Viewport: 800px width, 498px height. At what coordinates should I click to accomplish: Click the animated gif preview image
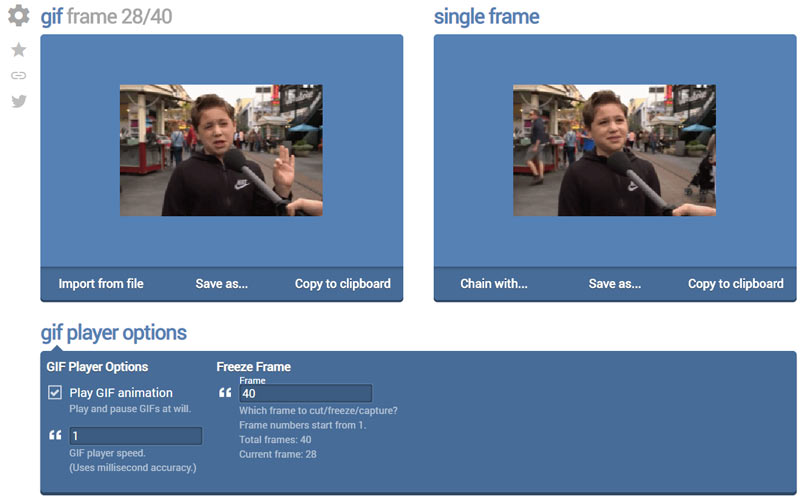point(221,150)
